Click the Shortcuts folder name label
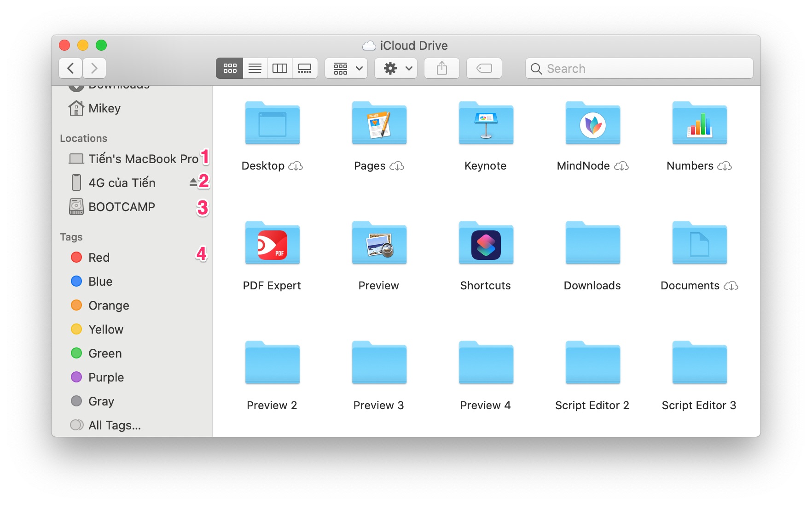Viewport: 812px width, 505px height. (486, 286)
